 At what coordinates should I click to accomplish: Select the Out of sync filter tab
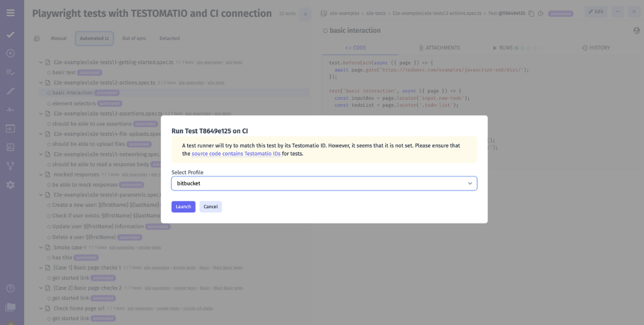134,38
